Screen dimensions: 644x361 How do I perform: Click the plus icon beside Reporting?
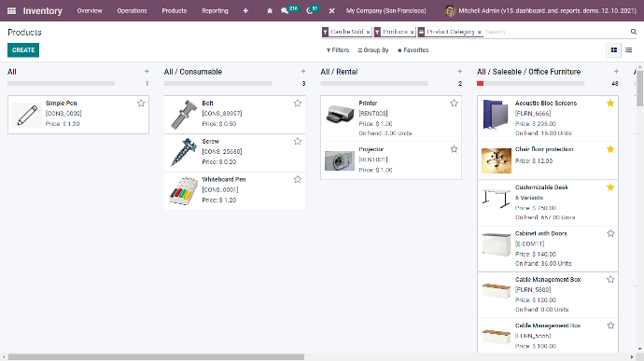tap(245, 11)
